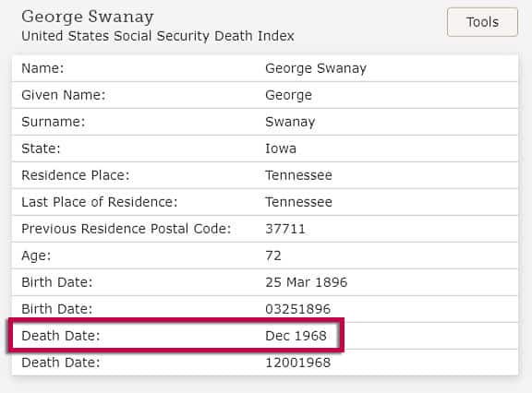
Task: Click the Age value 72
Action: (273, 256)
